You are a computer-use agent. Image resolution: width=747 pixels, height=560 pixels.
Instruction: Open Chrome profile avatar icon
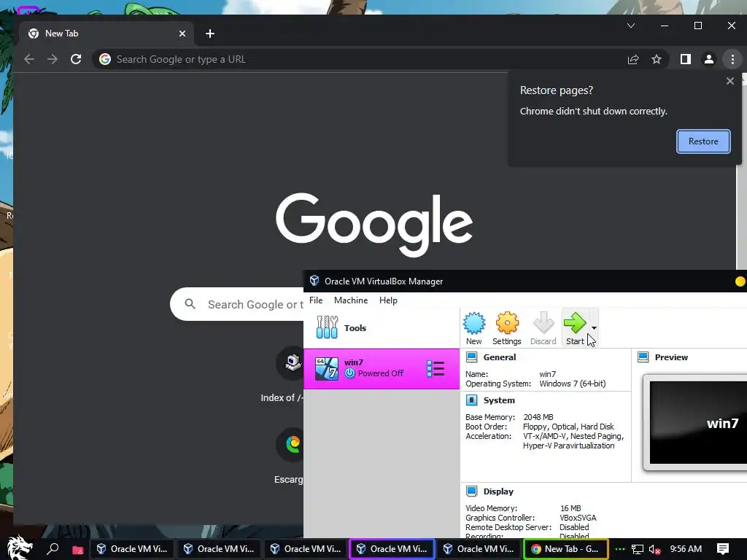coord(709,59)
